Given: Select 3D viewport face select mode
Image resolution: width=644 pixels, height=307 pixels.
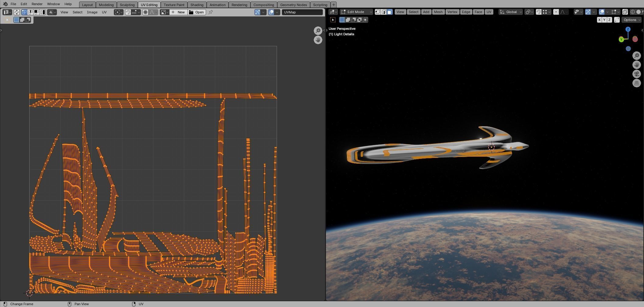Looking at the screenshot, I should coord(390,12).
